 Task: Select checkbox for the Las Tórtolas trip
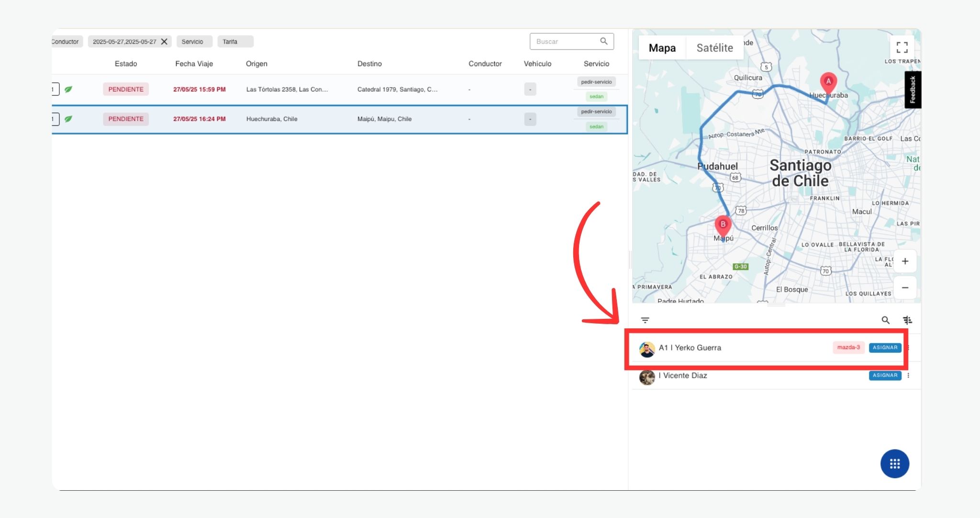click(x=55, y=89)
